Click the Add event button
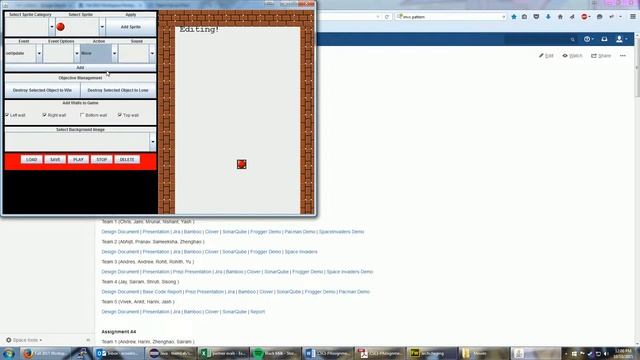Viewport: 640px width, 360px height. click(x=80, y=68)
